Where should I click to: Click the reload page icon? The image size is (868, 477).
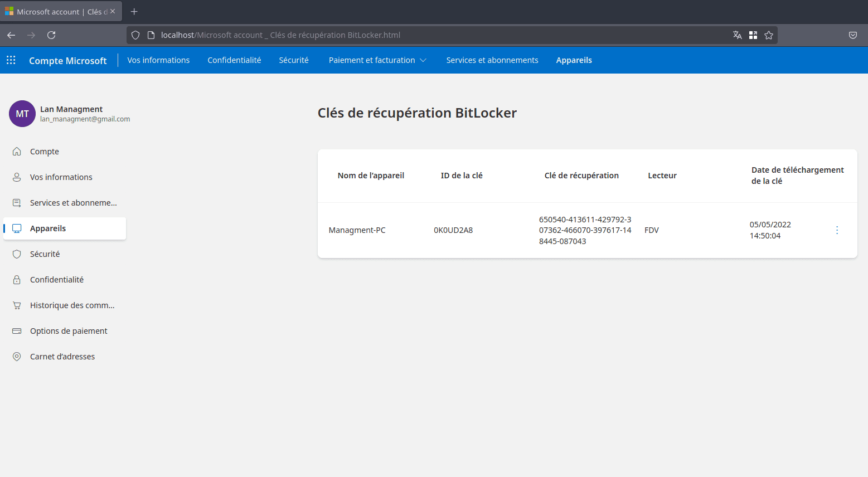click(51, 35)
